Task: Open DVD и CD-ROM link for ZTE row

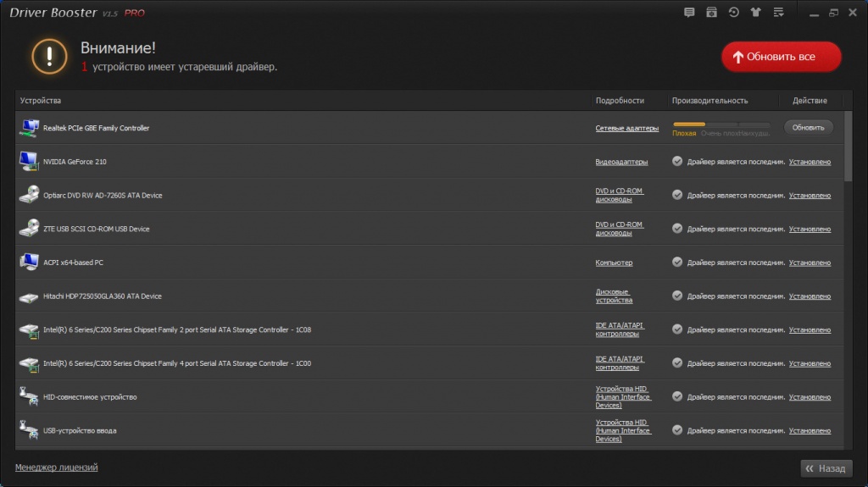Action: pos(620,229)
